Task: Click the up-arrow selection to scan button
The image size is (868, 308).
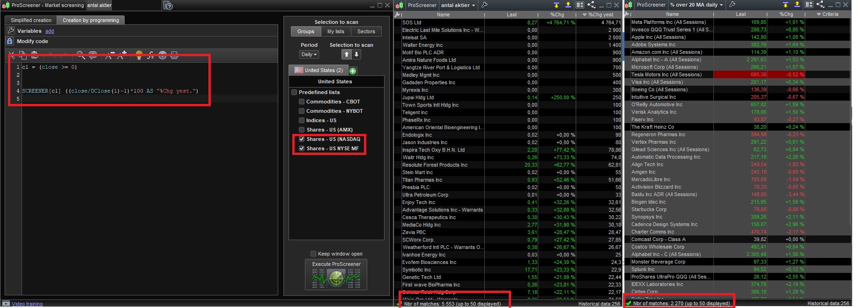Action: (x=347, y=54)
